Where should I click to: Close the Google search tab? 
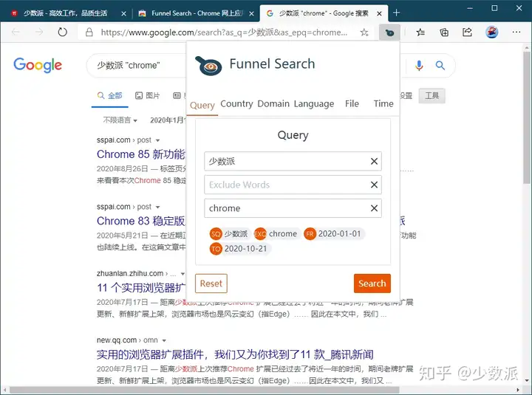tap(379, 13)
